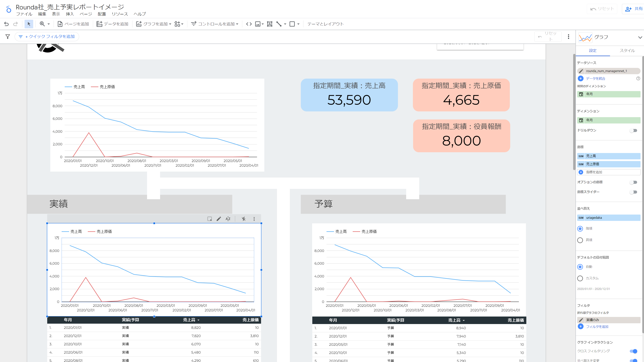Screen dimensions: 644x362
Task: Choose カスタム date range option
Action: click(580, 278)
